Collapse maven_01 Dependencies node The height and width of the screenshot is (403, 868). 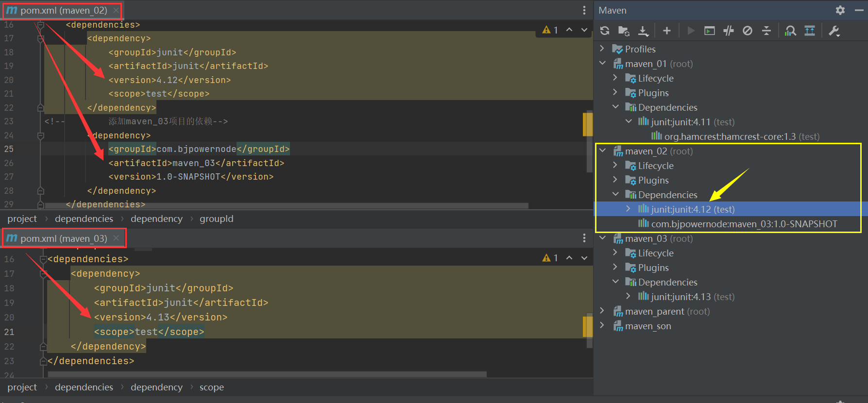tap(615, 107)
